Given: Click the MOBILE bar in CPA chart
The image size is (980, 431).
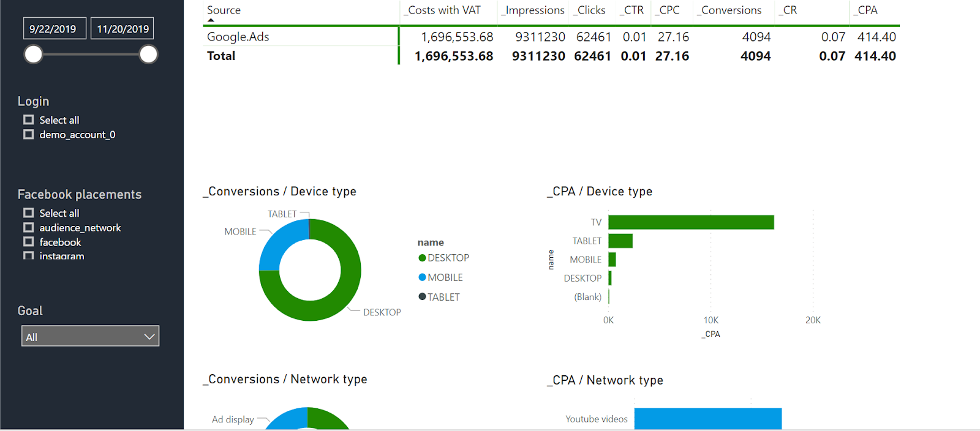Looking at the screenshot, I should pos(612,260).
